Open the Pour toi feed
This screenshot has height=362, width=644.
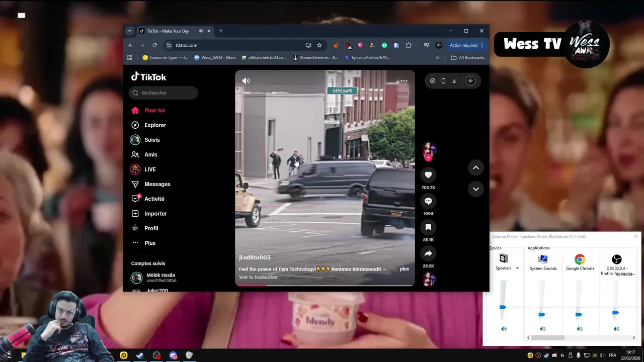148,110
